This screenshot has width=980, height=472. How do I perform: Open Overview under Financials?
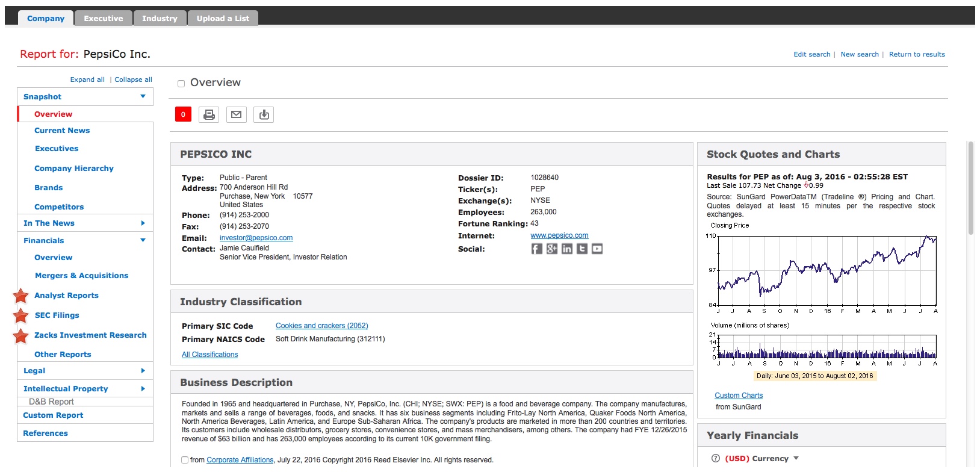point(53,257)
